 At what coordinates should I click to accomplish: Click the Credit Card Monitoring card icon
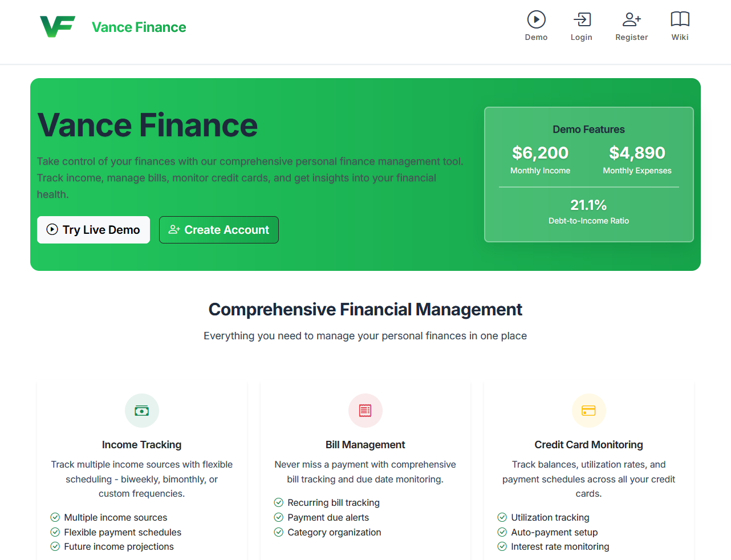[x=588, y=410]
